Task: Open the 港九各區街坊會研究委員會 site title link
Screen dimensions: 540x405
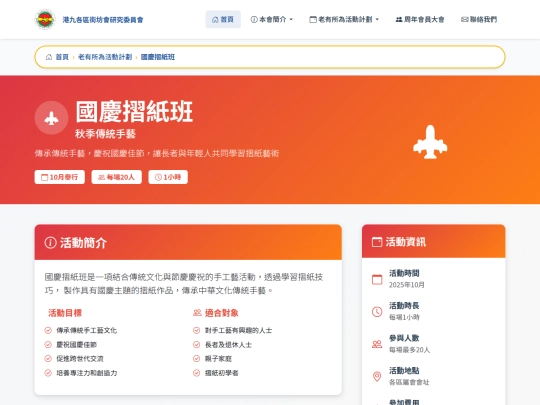Action: 103,20
